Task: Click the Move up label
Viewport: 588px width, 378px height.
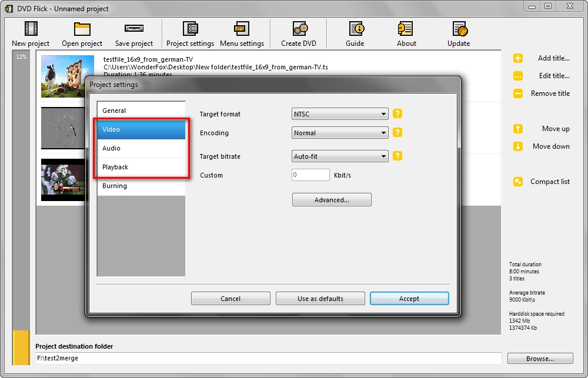Action: coord(556,129)
